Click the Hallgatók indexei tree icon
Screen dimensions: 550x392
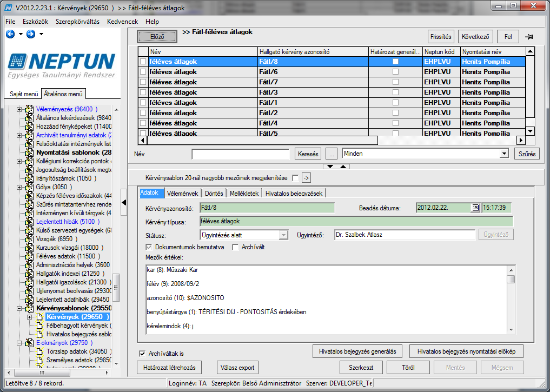click(x=29, y=274)
